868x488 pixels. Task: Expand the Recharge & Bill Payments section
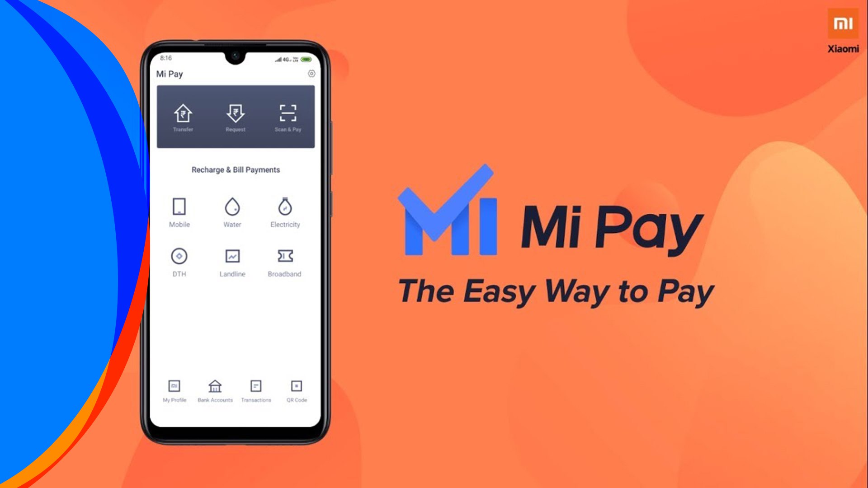[x=236, y=170]
